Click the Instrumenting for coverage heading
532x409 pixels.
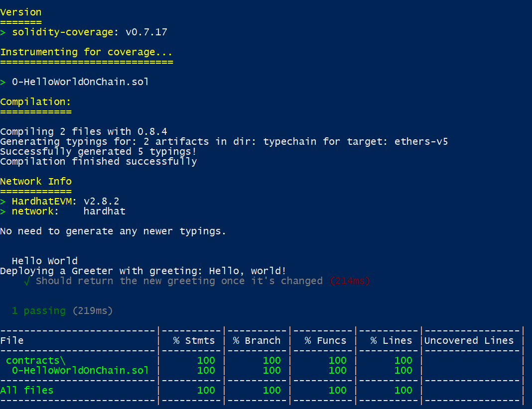[x=86, y=52]
